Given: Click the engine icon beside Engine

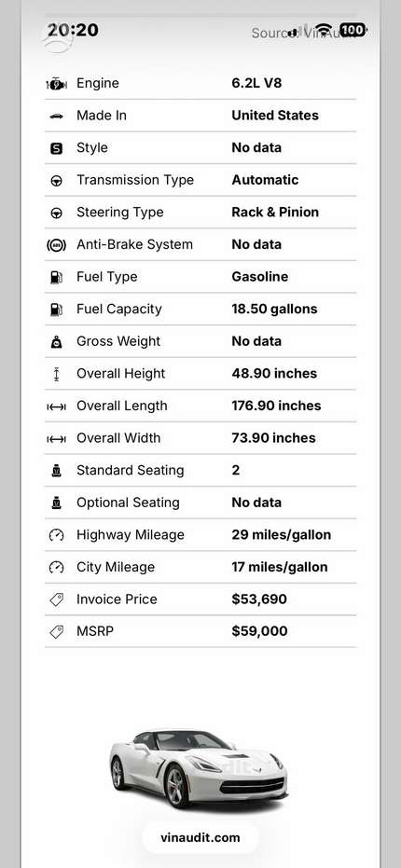Looking at the screenshot, I should pos(57,84).
